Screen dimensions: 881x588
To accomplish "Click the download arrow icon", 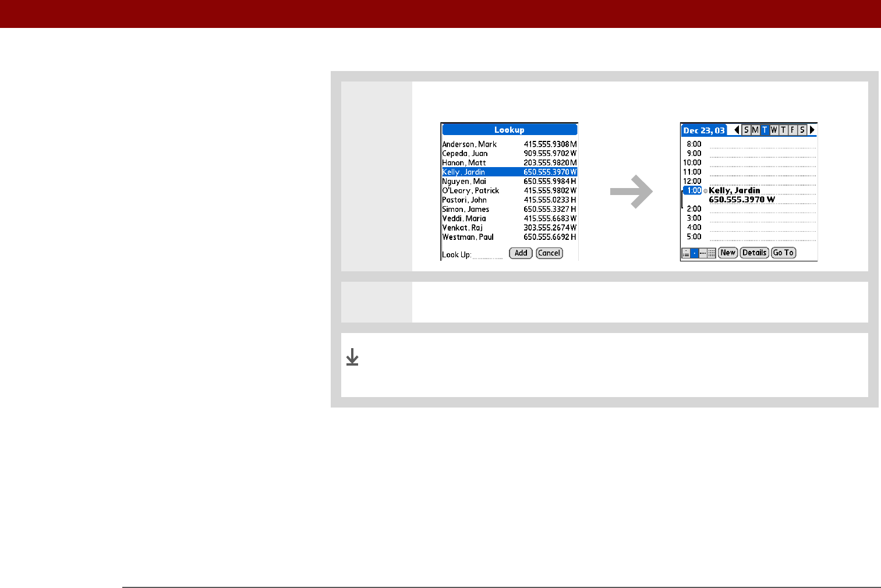I will pos(352,357).
